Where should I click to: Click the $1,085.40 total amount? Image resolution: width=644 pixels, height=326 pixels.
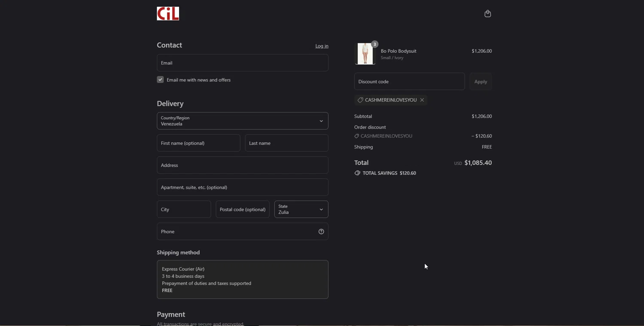pyautogui.click(x=478, y=163)
